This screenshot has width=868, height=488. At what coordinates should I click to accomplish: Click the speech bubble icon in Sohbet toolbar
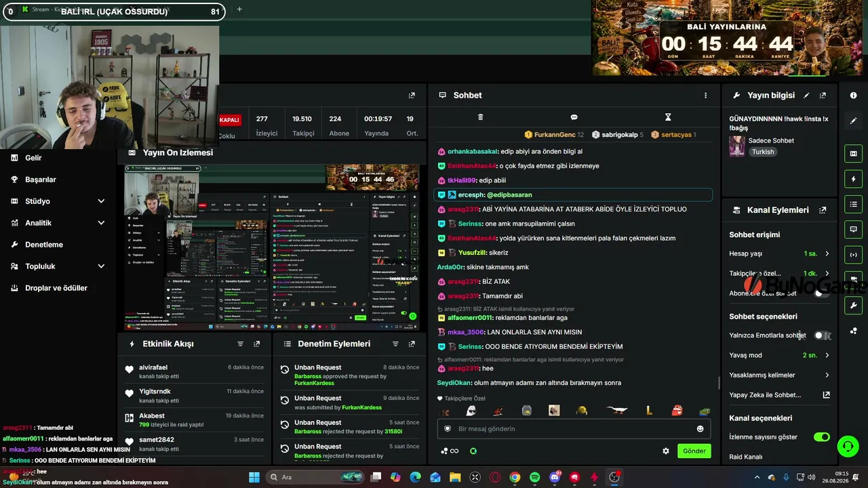pyautogui.click(x=574, y=117)
